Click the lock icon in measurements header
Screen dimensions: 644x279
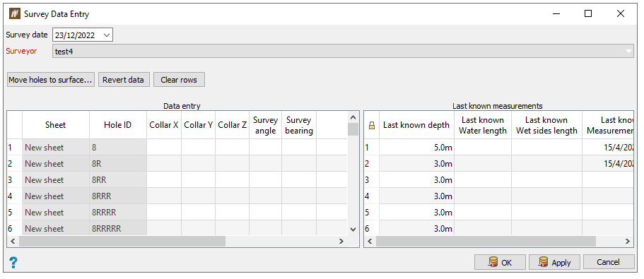[372, 126]
